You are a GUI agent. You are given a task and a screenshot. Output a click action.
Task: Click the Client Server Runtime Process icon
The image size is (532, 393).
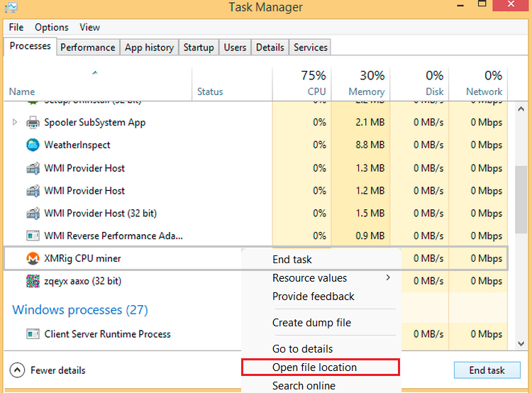coord(33,334)
